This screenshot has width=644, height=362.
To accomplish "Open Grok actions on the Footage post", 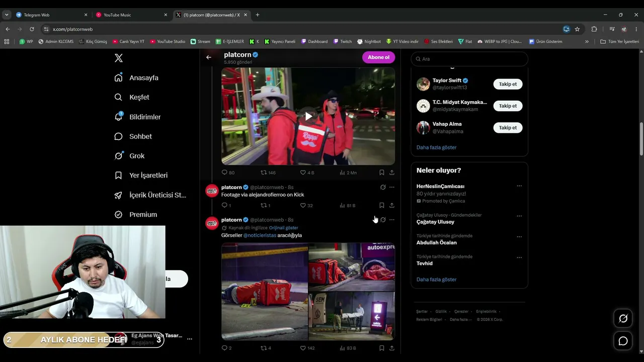I will [383, 187].
